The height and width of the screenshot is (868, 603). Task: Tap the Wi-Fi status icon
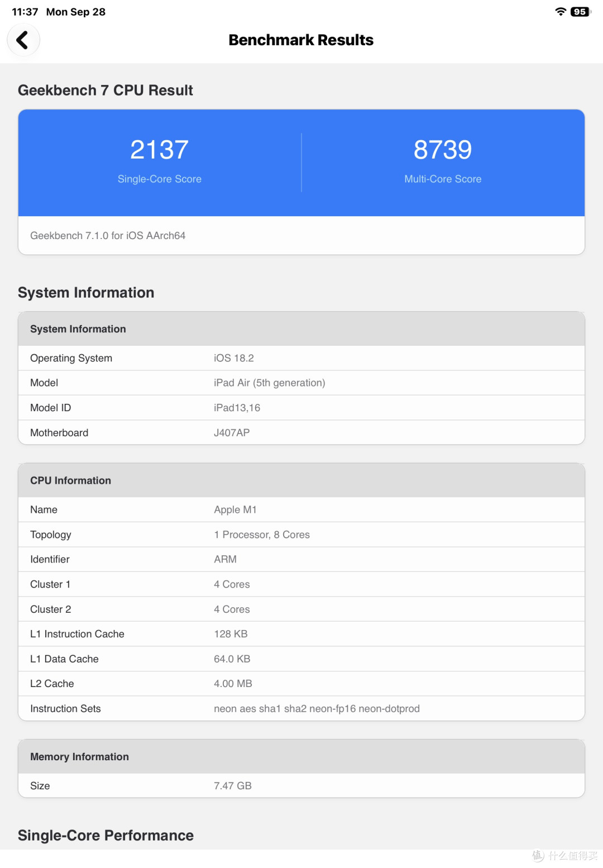[x=561, y=12]
